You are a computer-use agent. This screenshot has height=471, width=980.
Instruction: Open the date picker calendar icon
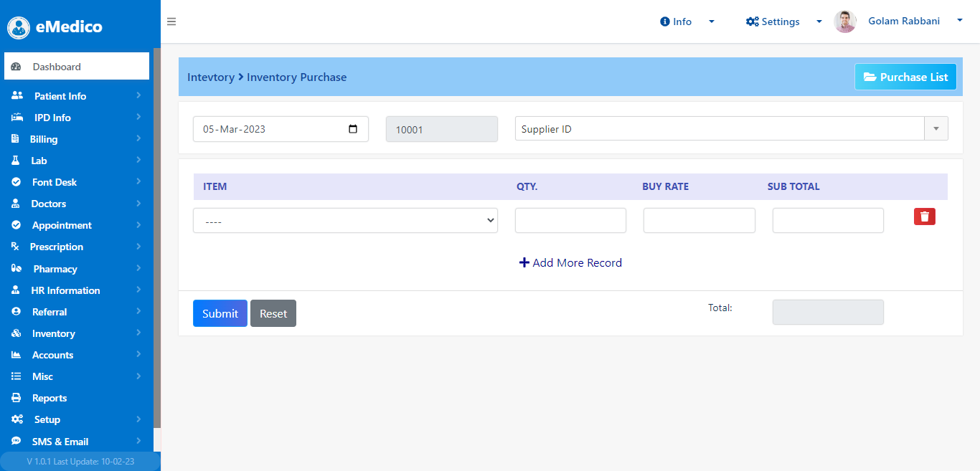coord(353,129)
